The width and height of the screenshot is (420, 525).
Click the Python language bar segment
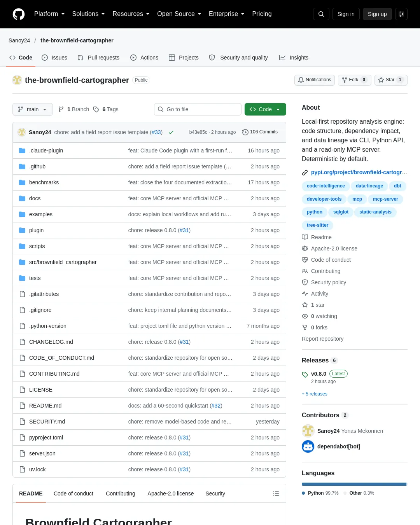[x=354, y=484]
